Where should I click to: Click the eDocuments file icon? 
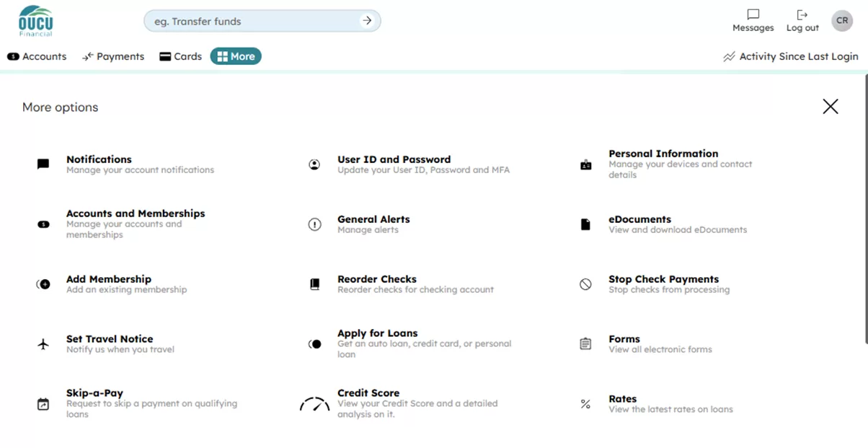pos(585,224)
